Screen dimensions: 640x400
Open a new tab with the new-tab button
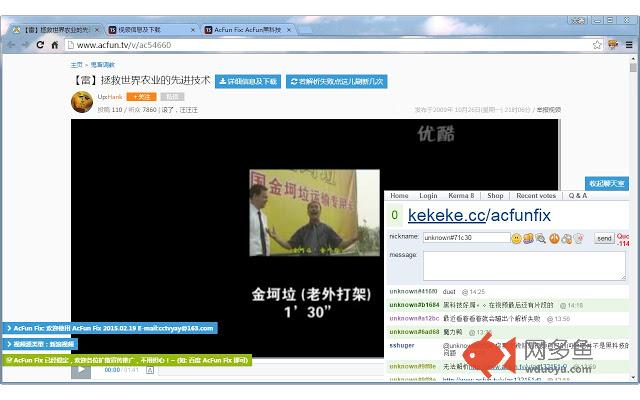304,30
